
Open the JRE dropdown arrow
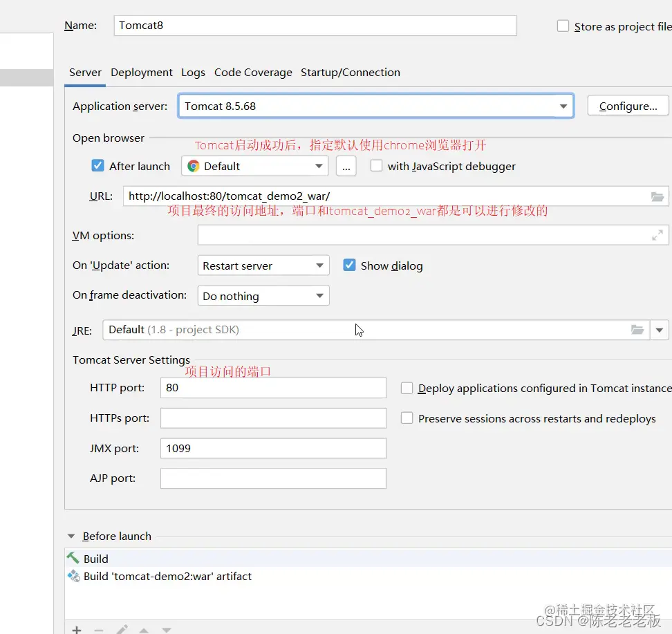[x=660, y=330]
